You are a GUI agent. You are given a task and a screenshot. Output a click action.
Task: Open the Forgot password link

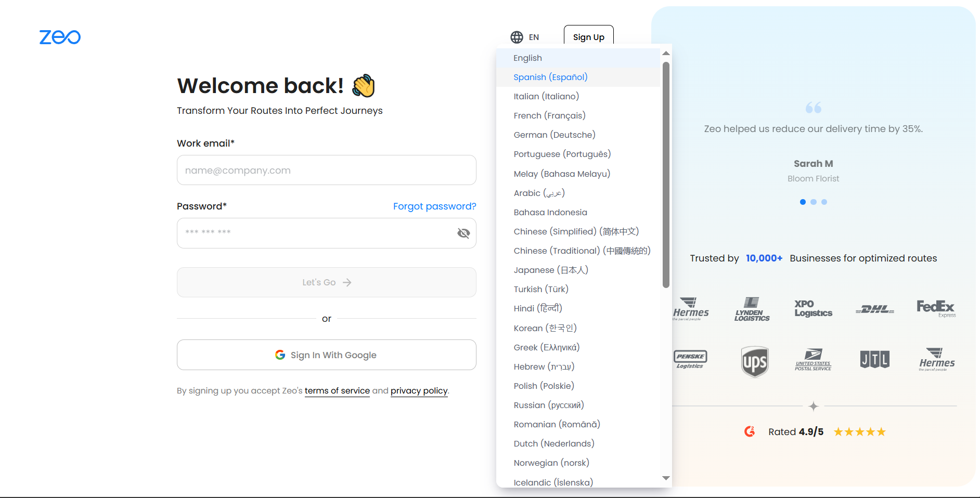(x=434, y=206)
